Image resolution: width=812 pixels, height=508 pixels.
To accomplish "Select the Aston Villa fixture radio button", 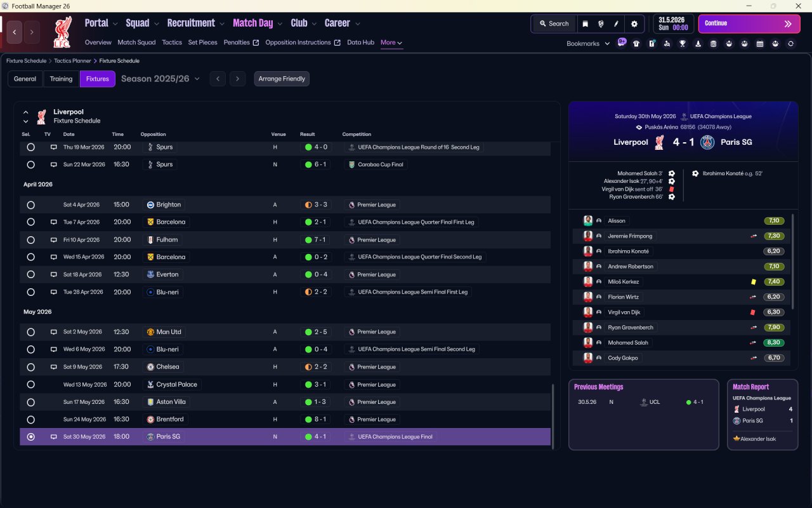I will (30, 402).
